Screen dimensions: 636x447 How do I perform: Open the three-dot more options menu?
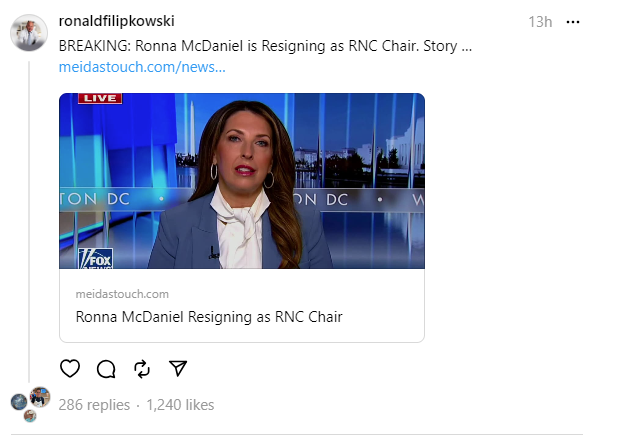click(573, 22)
